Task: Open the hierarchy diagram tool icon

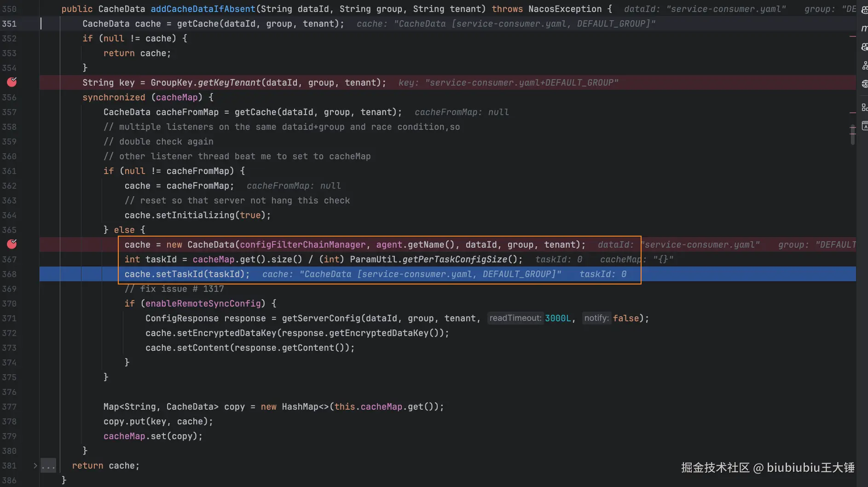Action: click(864, 65)
